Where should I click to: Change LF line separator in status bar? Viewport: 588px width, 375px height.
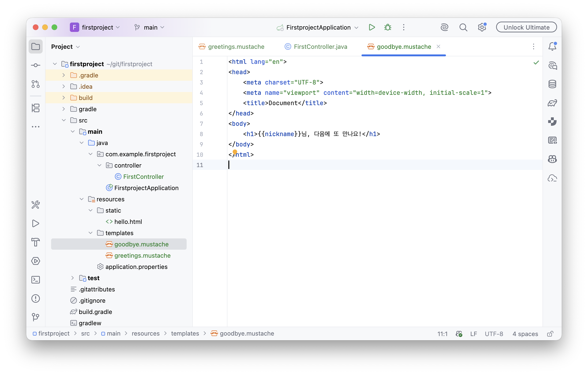tap(474, 334)
